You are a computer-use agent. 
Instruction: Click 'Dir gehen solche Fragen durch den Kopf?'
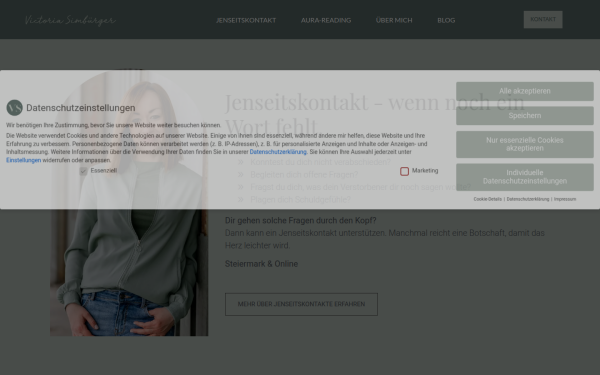pyautogui.click(x=300, y=220)
